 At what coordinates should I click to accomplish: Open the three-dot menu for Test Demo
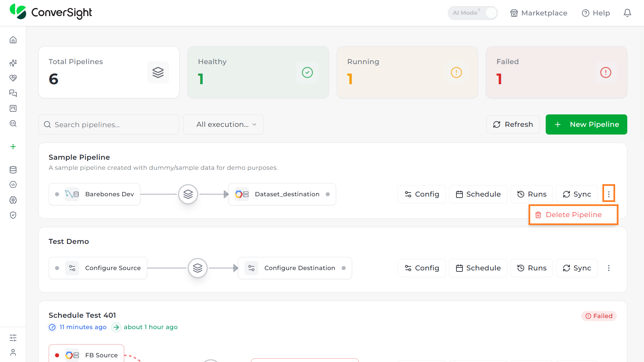(x=608, y=268)
